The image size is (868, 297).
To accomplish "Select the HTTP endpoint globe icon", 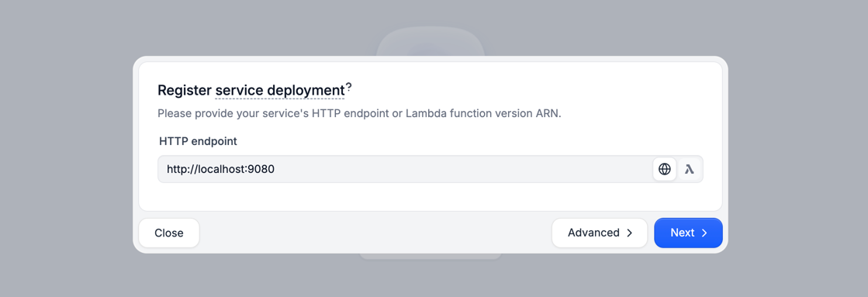I will click(x=664, y=169).
